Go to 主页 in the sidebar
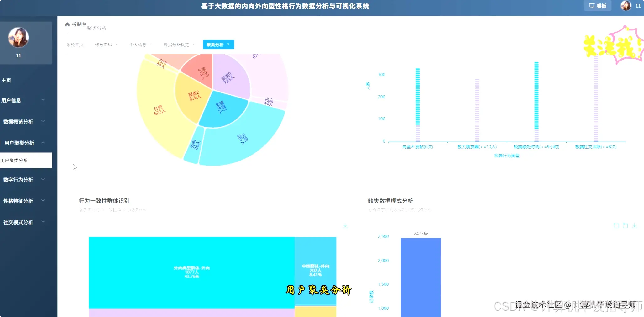 pyautogui.click(x=6, y=80)
